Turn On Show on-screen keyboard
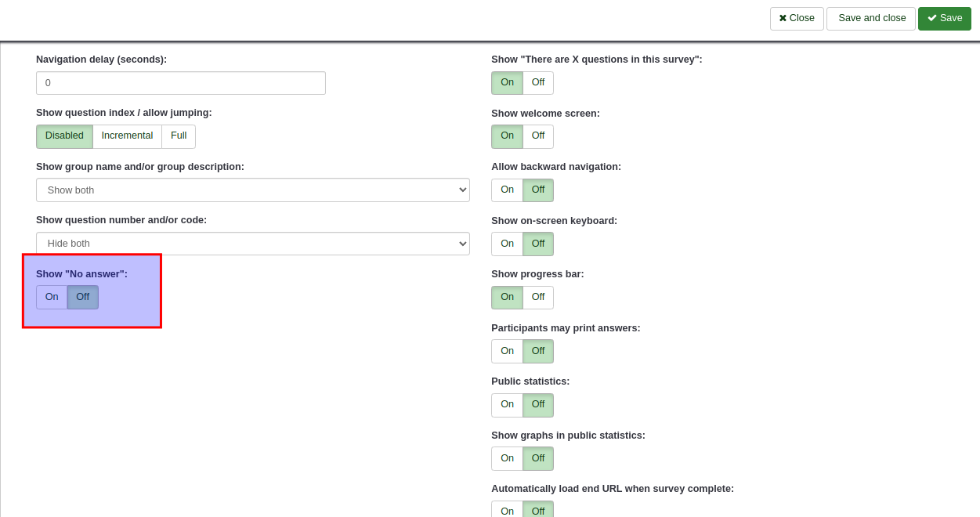This screenshot has width=980, height=517. [x=507, y=244]
